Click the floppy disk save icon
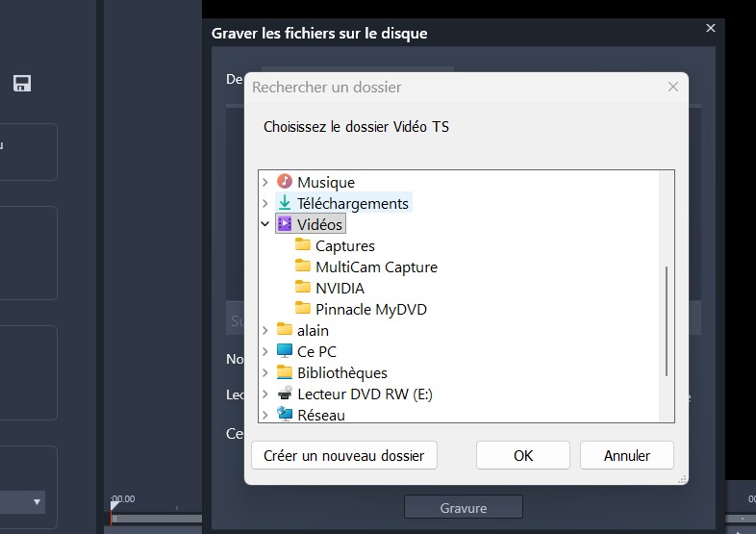The image size is (756, 534). (x=22, y=84)
